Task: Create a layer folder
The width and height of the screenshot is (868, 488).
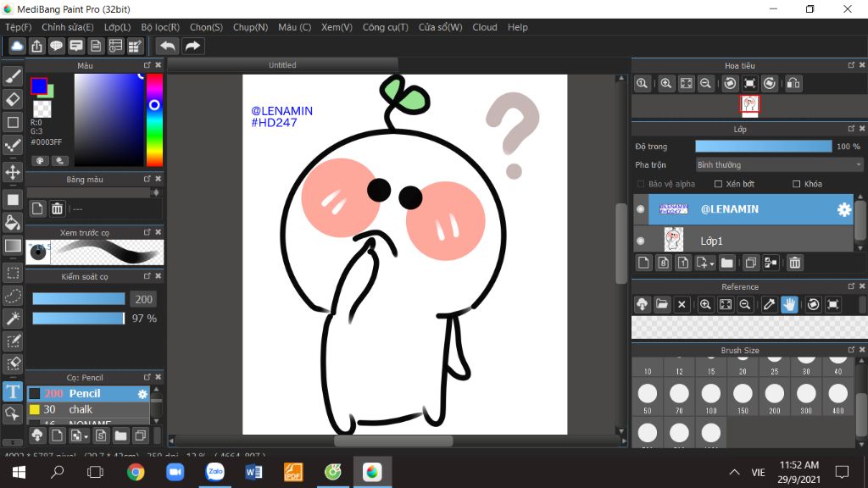Action: (x=726, y=263)
